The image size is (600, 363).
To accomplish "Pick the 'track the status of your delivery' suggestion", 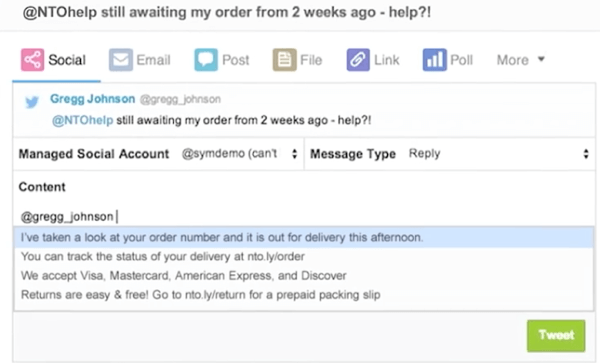I will point(304,257).
